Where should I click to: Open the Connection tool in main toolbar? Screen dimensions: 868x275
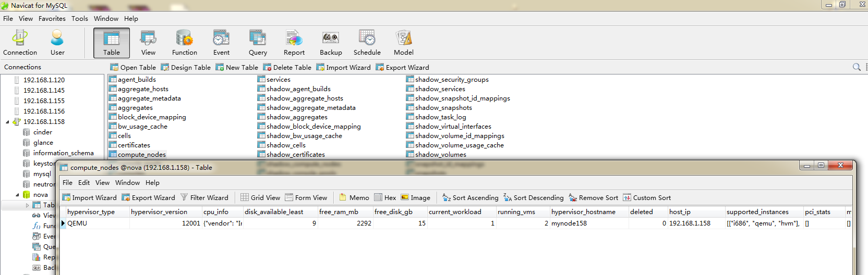(x=20, y=43)
